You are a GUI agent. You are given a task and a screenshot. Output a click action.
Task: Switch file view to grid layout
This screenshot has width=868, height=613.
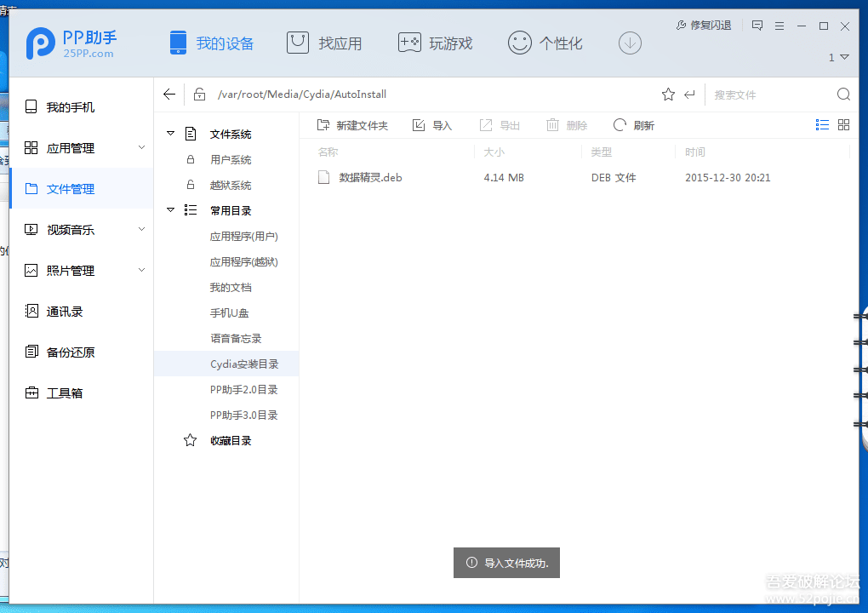[843, 124]
